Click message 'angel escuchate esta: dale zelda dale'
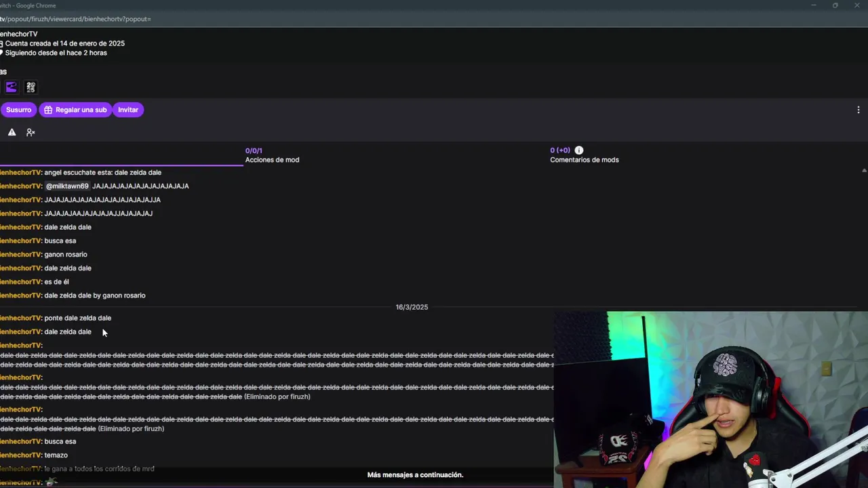 102,172
